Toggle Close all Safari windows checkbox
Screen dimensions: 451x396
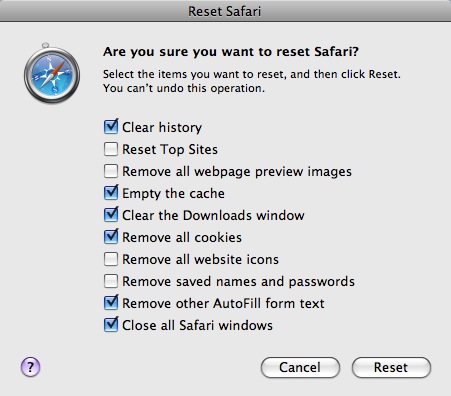click(x=111, y=325)
